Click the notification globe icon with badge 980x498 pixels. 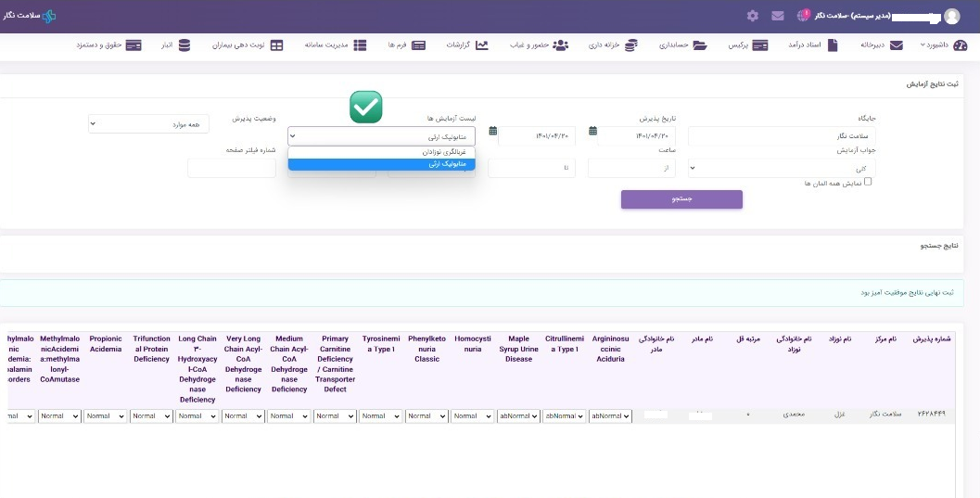802,16
